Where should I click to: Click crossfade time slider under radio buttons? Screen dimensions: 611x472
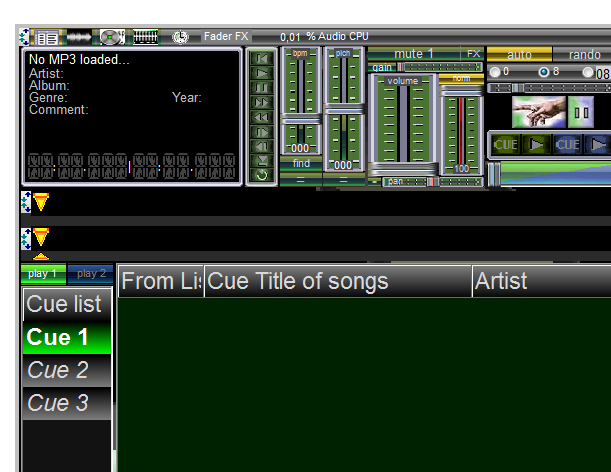(x=549, y=88)
